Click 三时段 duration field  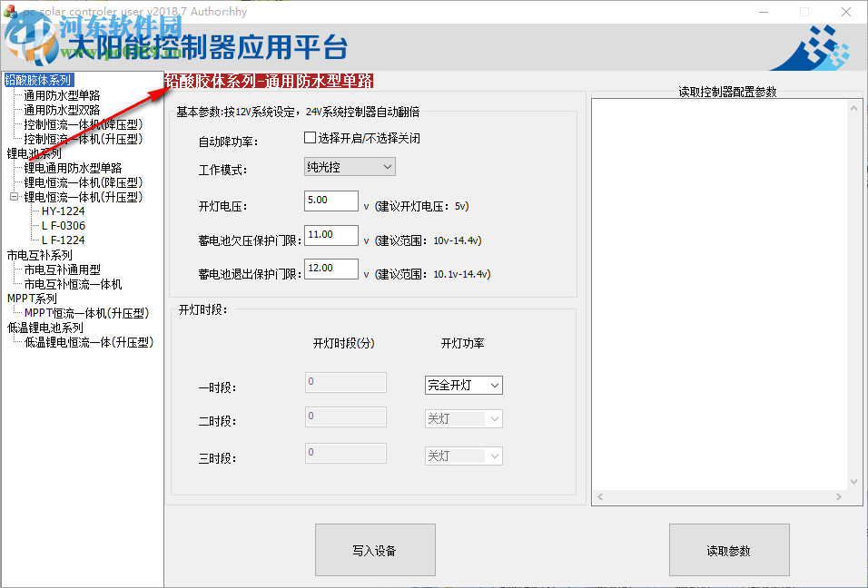pyautogui.click(x=345, y=453)
